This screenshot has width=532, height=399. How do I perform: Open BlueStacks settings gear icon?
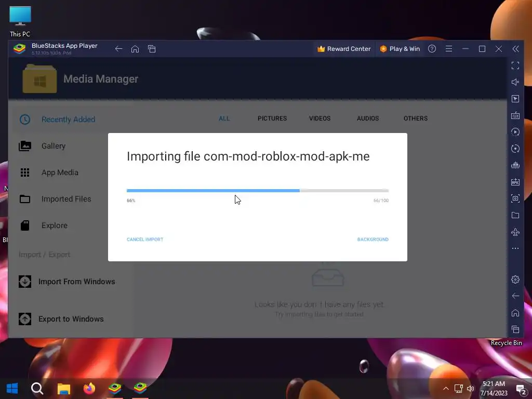[x=515, y=279]
